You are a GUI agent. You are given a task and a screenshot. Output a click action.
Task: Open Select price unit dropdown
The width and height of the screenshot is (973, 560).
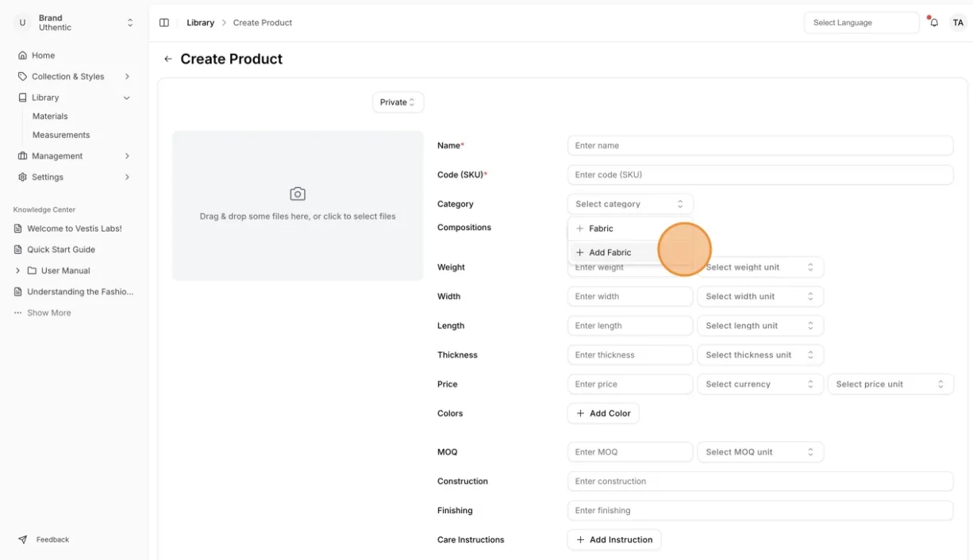890,384
